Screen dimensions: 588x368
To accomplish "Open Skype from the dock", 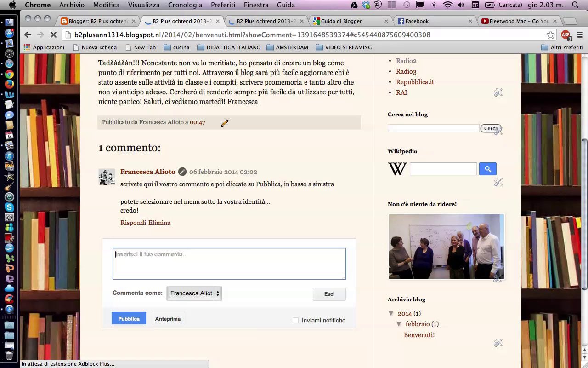I will pyautogui.click(x=9, y=207).
